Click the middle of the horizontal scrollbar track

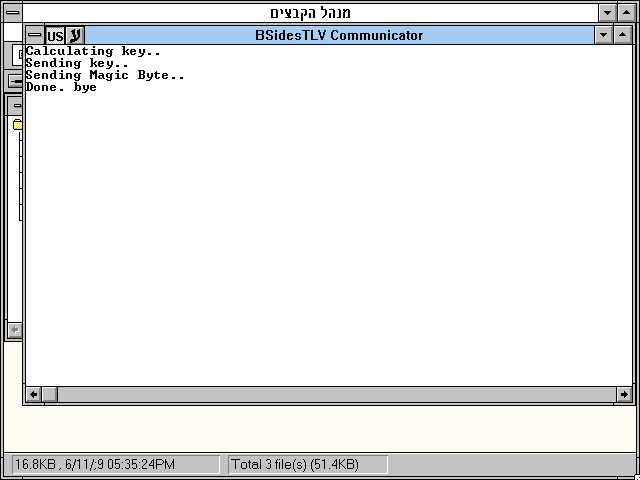click(x=330, y=394)
